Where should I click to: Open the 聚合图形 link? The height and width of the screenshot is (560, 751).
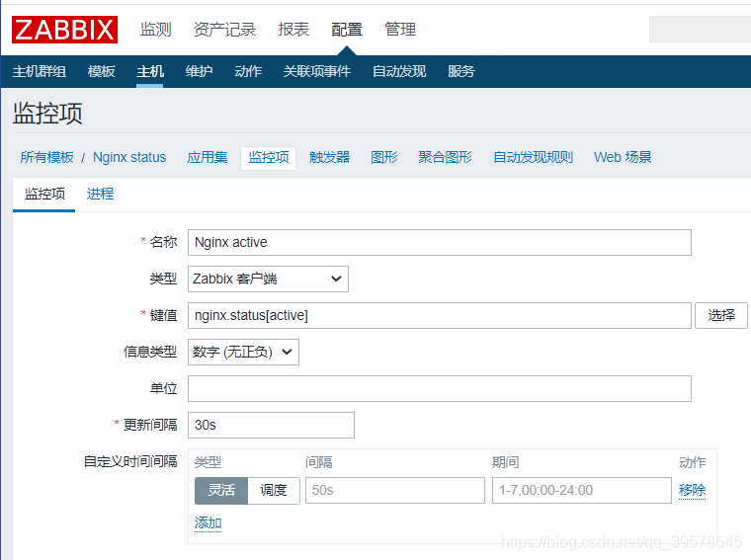tap(445, 157)
